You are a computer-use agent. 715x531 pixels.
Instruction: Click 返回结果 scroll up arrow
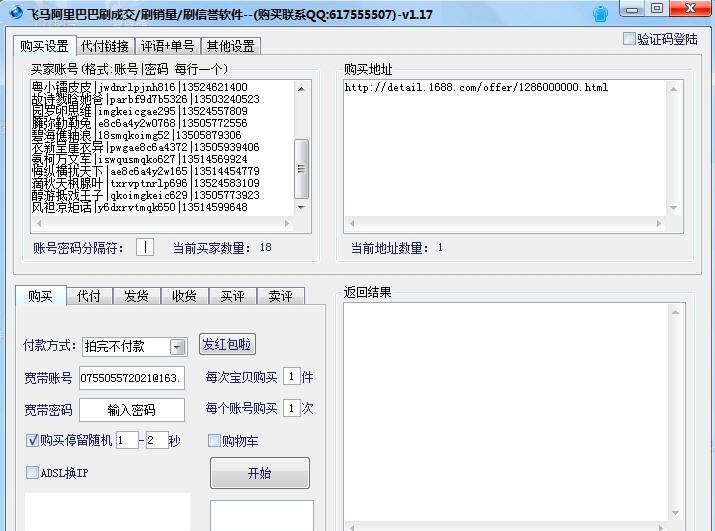click(676, 312)
